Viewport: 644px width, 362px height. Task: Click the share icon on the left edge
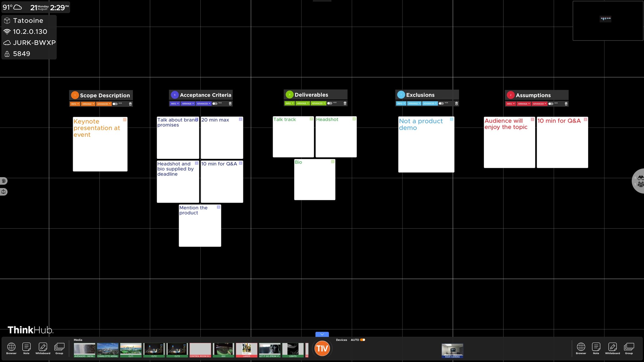3,191
